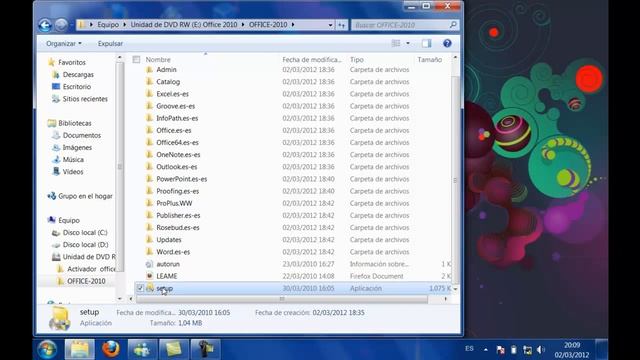Select the ProPlus.WW folder row

(293, 203)
